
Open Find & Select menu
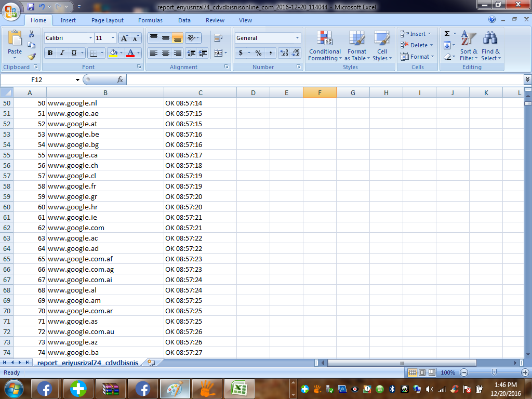(x=490, y=46)
